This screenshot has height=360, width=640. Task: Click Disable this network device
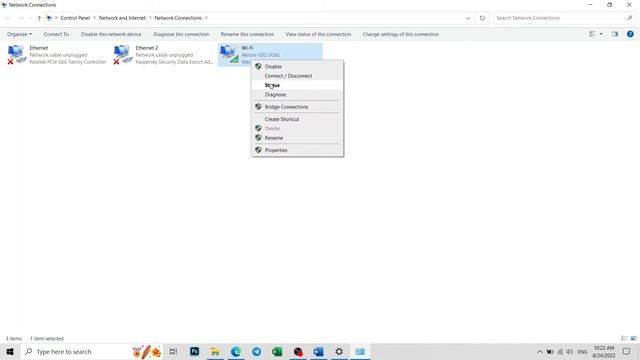pos(111,34)
